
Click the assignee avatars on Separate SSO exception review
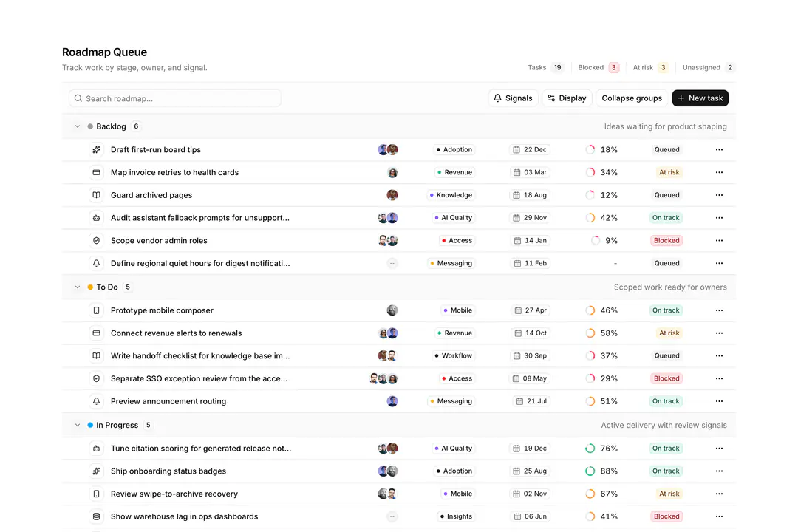click(383, 378)
